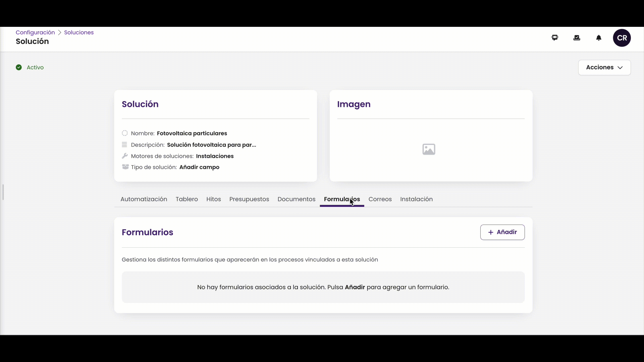Click the empty-state message about no forms

[323, 287]
